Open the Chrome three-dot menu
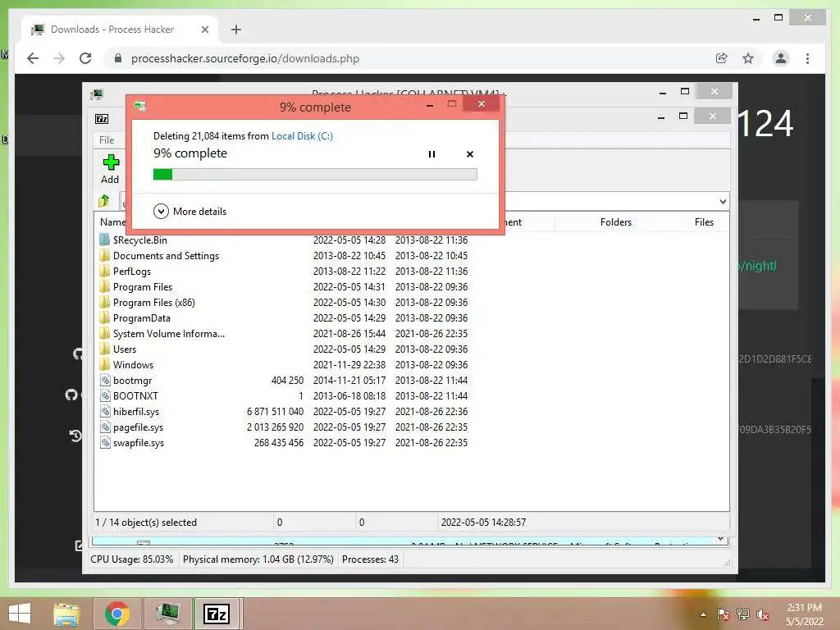This screenshot has height=630, width=840. (x=807, y=58)
